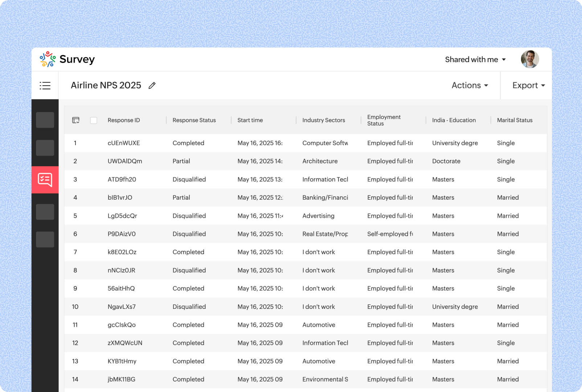
Task: Click the Response Status column header
Action: pos(194,120)
